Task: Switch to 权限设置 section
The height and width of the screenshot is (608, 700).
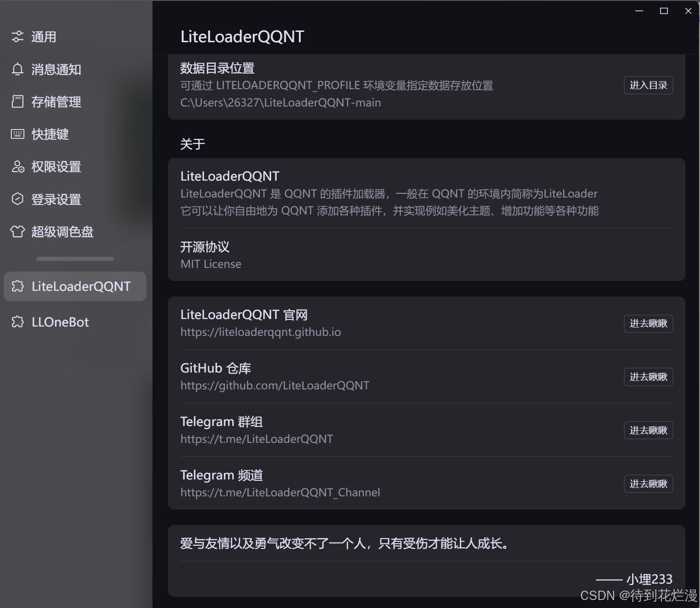Action: pos(75,167)
